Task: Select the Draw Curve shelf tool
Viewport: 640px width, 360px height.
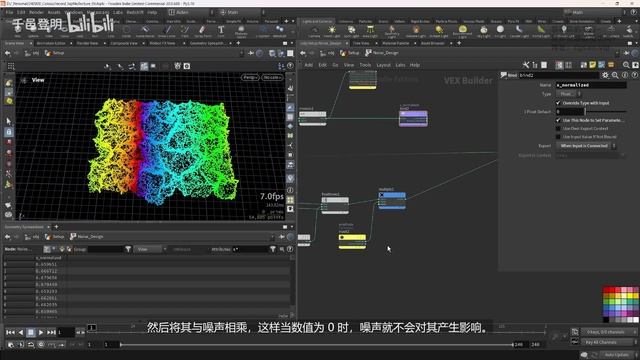Action: 167,31
